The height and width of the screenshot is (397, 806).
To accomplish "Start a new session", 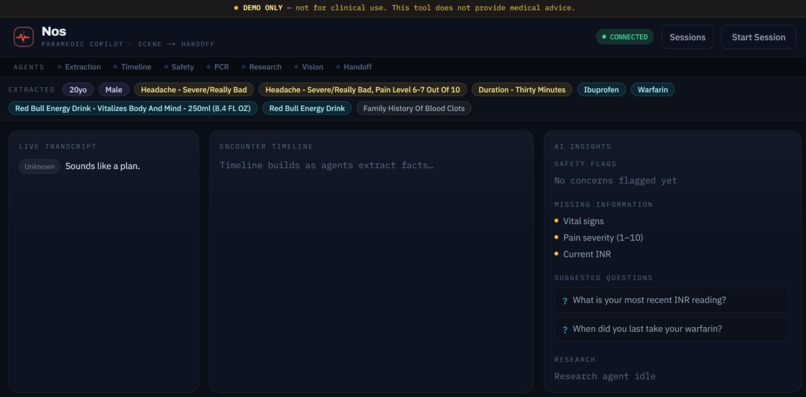I will [x=758, y=37].
